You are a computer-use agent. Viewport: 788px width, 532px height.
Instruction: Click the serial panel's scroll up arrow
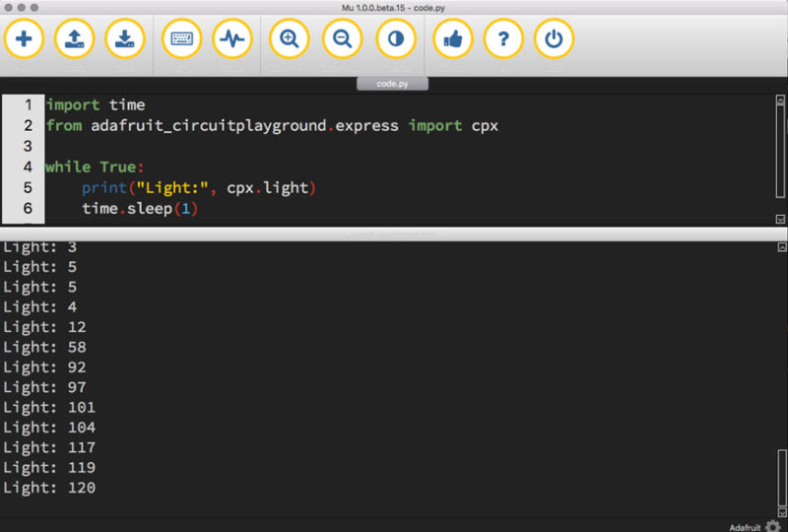(x=780, y=246)
